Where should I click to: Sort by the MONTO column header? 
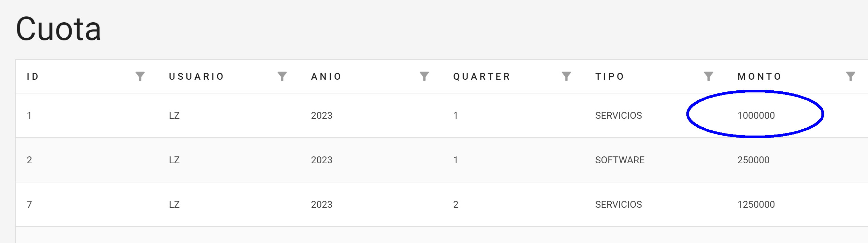[759, 76]
